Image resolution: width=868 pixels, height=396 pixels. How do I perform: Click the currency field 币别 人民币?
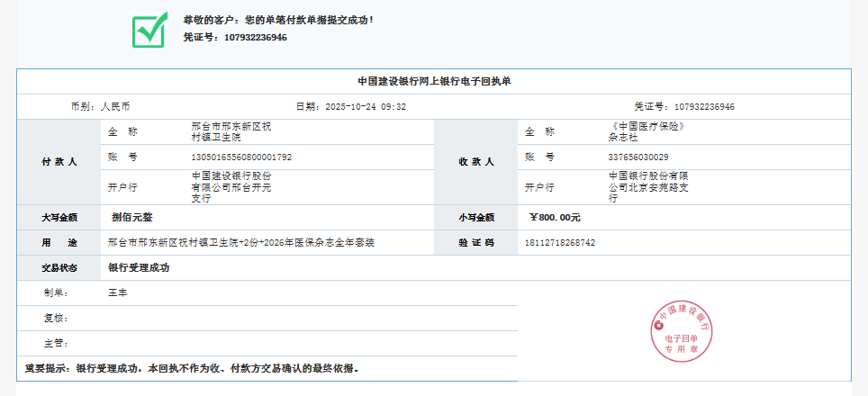click(x=100, y=106)
